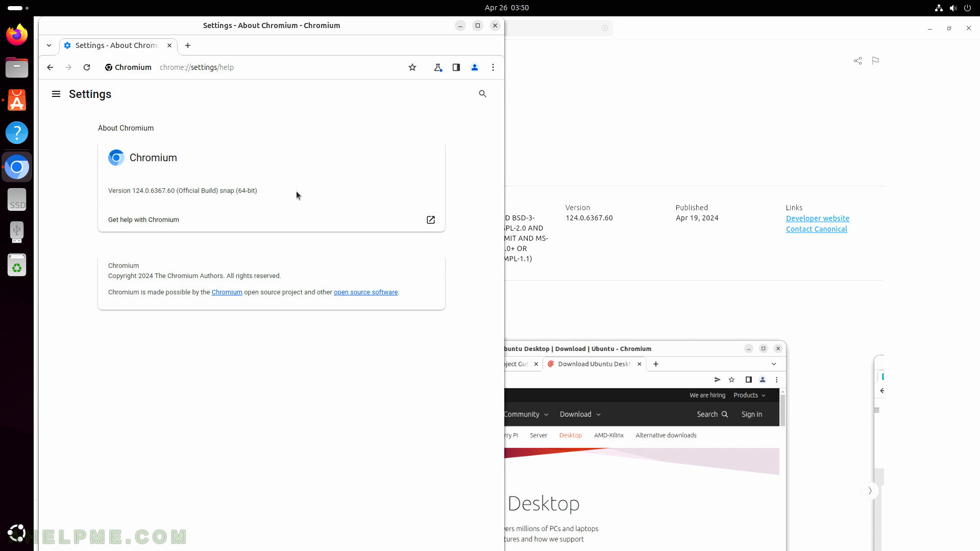Select Chromium icon in the dock

(17, 167)
